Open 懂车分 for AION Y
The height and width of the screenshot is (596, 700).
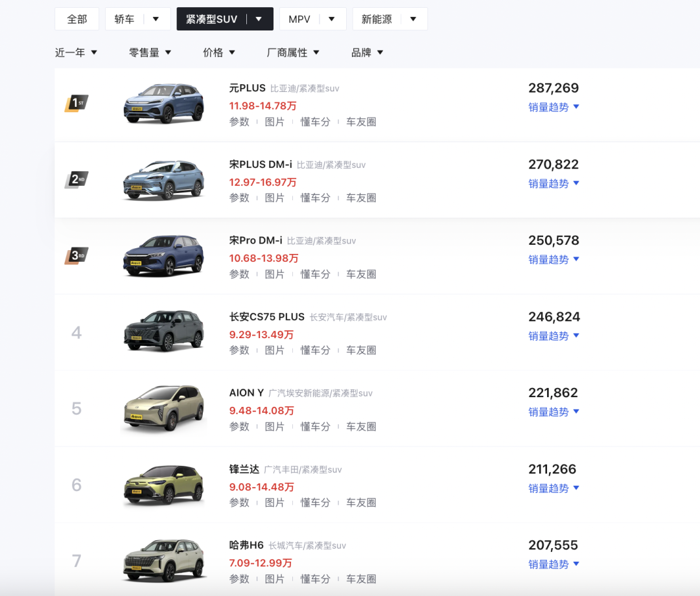[315, 426]
